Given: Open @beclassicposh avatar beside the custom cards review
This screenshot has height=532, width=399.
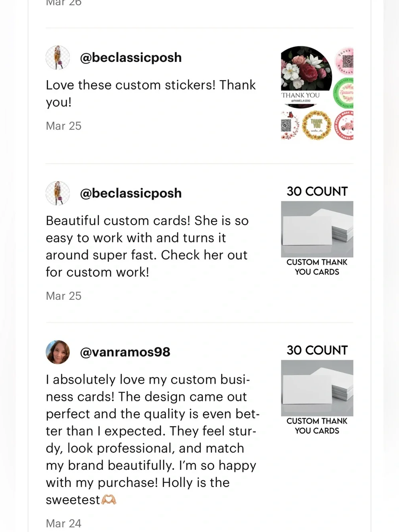Looking at the screenshot, I should coord(58,193).
